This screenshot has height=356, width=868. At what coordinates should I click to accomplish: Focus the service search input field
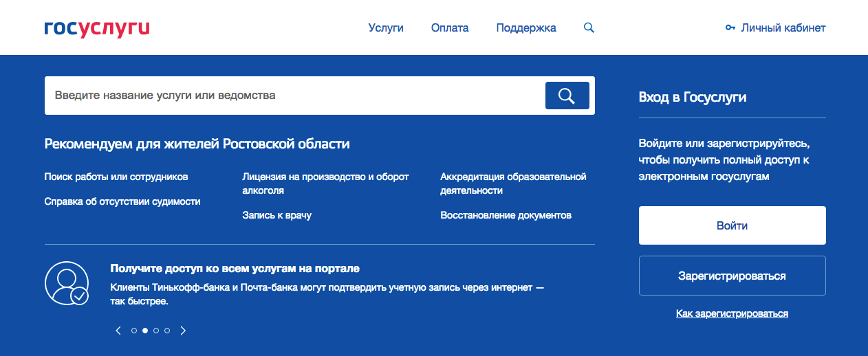[x=292, y=96]
